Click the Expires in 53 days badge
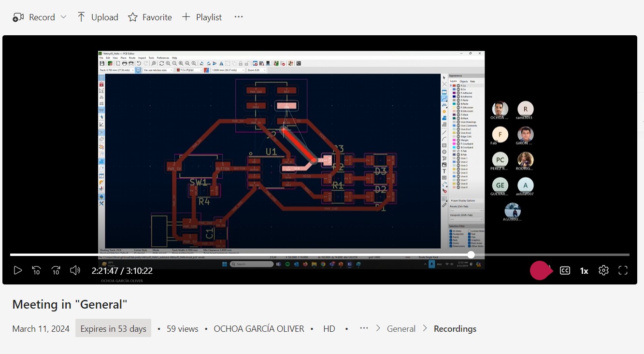 (114, 328)
